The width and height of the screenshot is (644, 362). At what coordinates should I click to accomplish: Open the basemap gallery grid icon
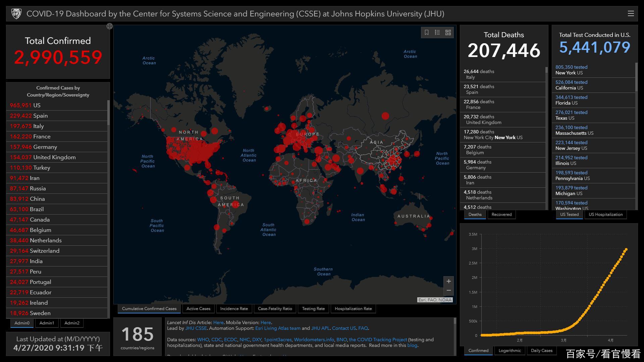tap(448, 33)
